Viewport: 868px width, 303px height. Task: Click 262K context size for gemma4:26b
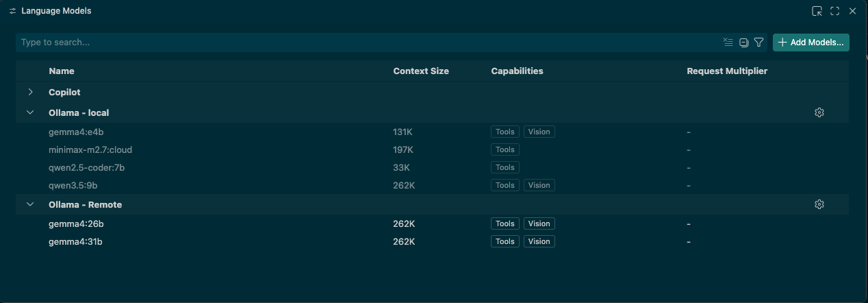coord(404,223)
